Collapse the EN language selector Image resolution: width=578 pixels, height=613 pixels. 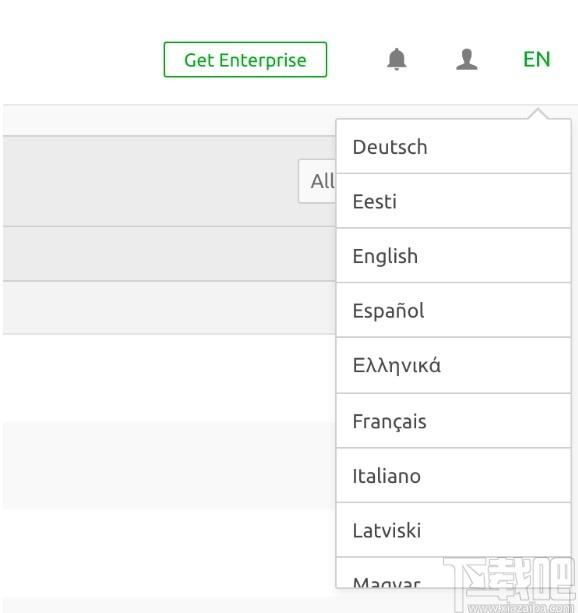(537, 59)
